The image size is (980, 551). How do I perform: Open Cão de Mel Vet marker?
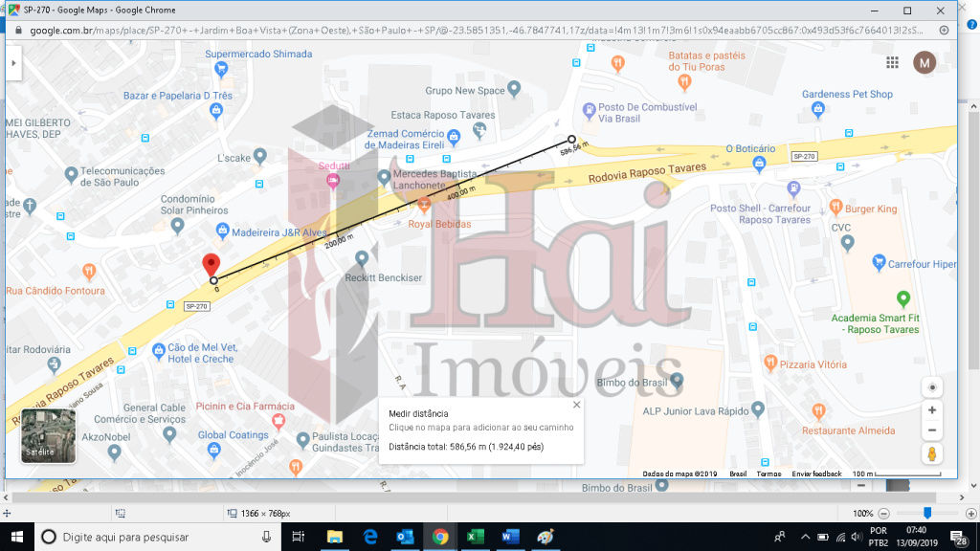point(158,351)
